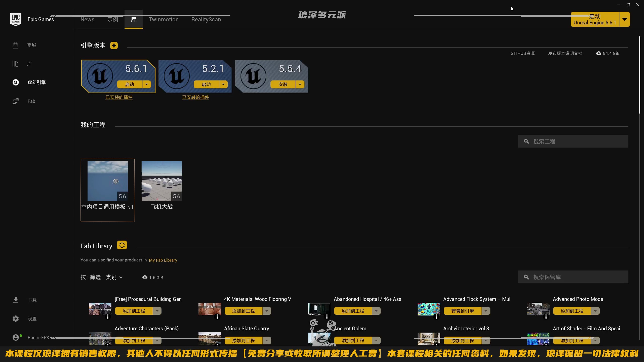Screen dimensions: 644x362
Task: Click the Archviz Interior vol.3 title
Action: pyautogui.click(x=466, y=329)
